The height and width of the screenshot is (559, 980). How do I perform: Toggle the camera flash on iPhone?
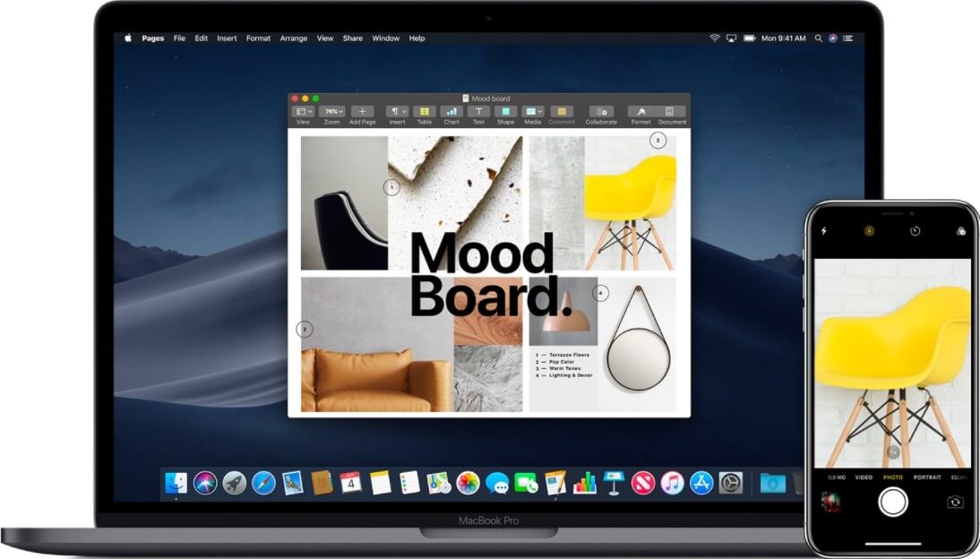(x=824, y=230)
